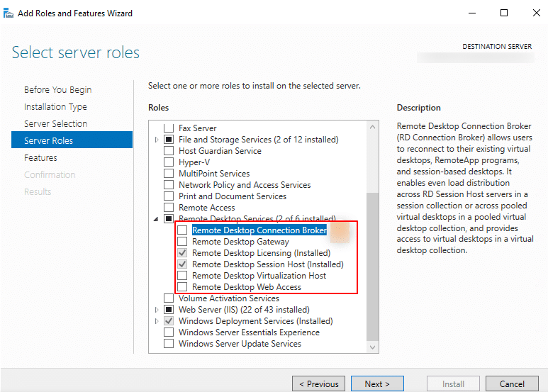This screenshot has width=548, height=392.
Task: Cancel the wizard
Action: [x=512, y=383]
